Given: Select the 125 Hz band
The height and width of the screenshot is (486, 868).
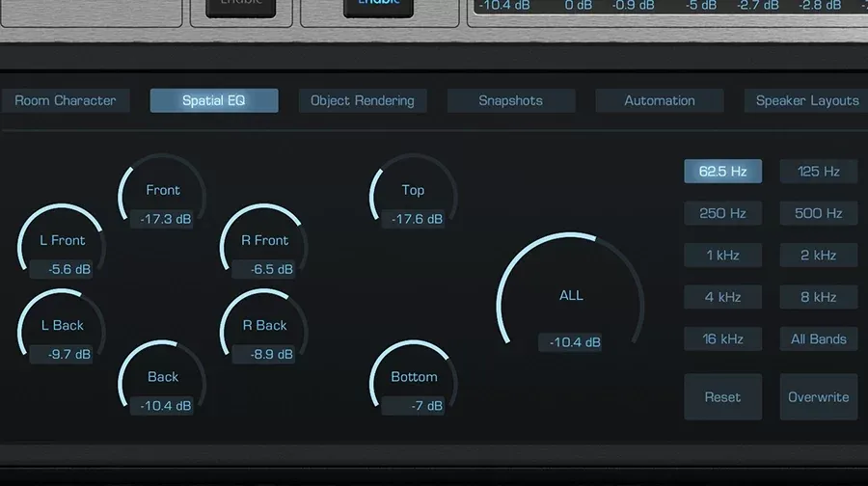Looking at the screenshot, I should point(819,172).
